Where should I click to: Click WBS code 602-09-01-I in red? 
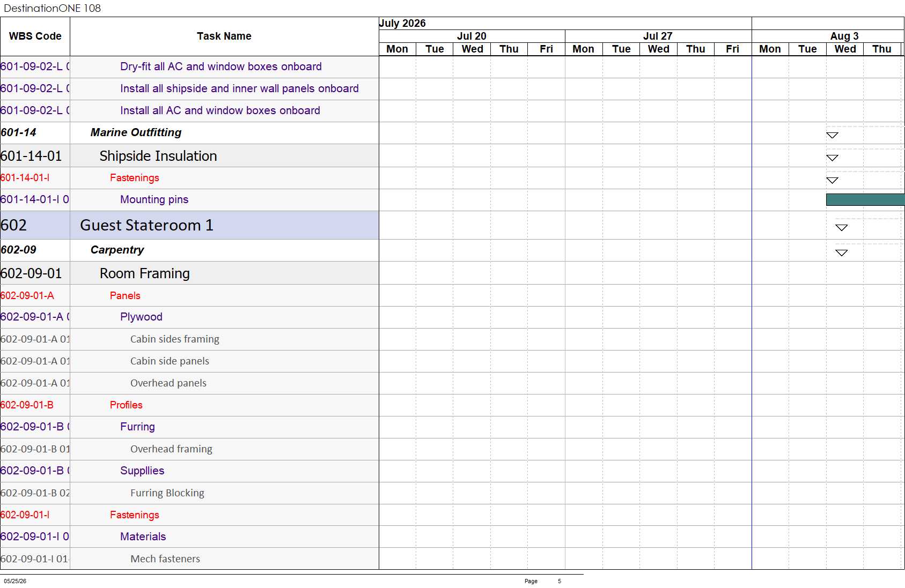[25, 515]
